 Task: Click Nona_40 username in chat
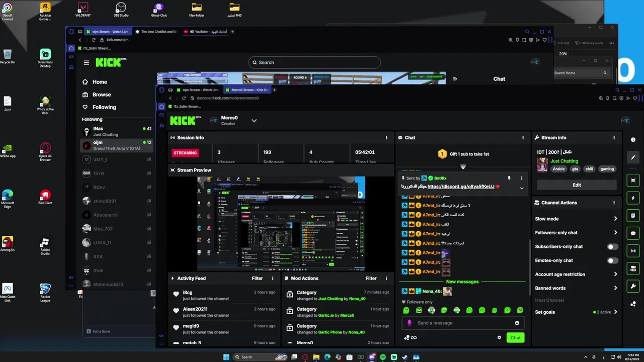[432, 291]
